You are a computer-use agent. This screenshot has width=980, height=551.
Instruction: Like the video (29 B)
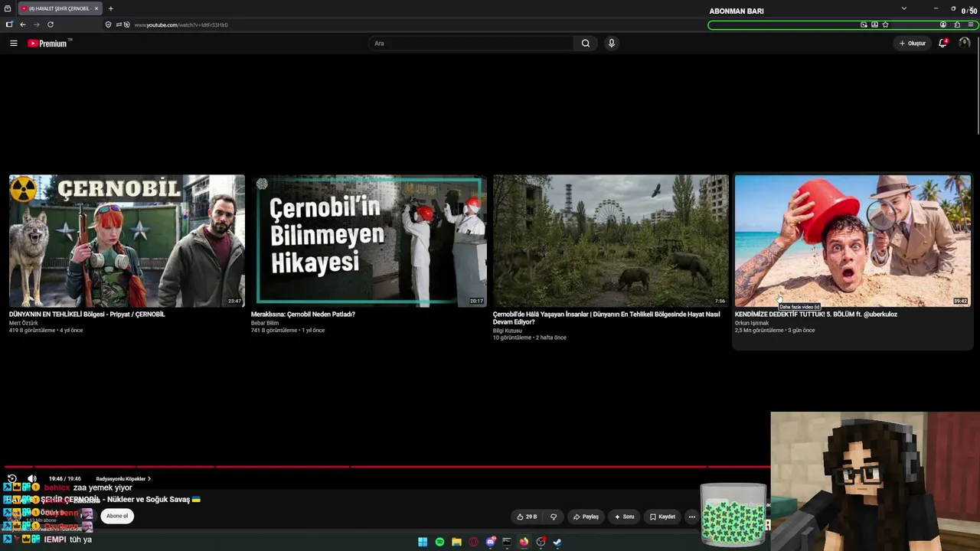coord(527,517)
